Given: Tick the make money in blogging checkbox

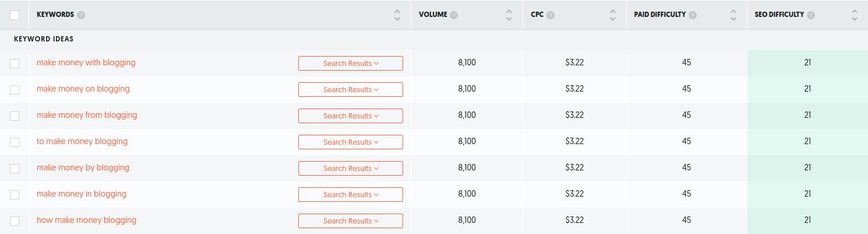Looking at the screenshot, I should coord(15,195).
